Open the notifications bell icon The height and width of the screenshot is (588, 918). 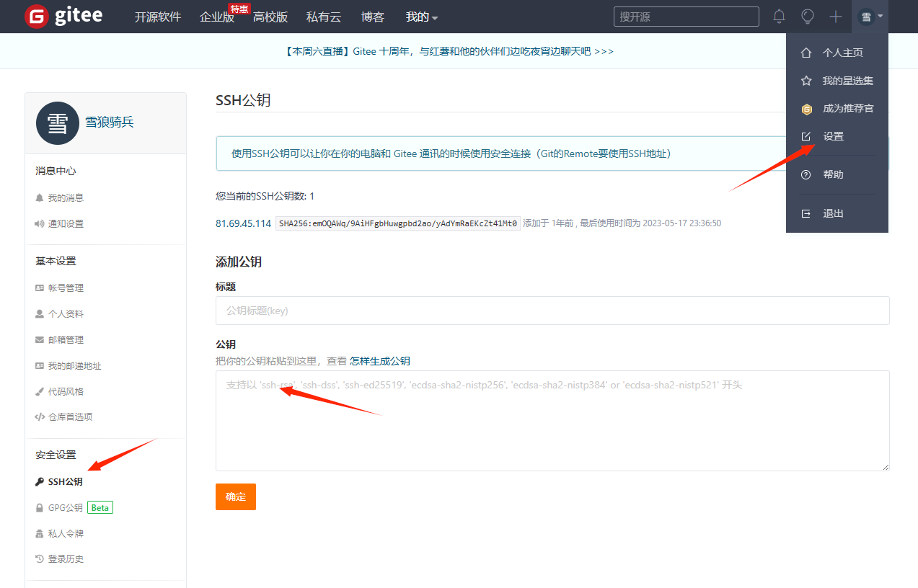(x=779, y=17)
